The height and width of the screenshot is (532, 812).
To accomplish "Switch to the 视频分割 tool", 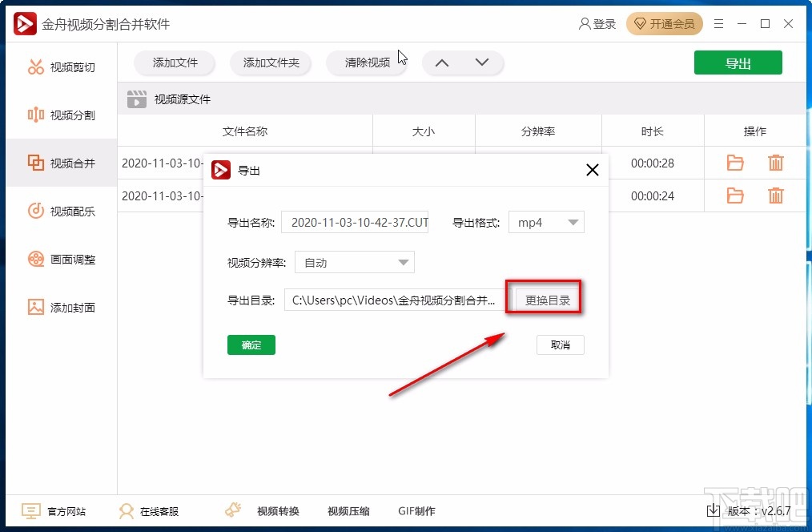I will (61, 115).
